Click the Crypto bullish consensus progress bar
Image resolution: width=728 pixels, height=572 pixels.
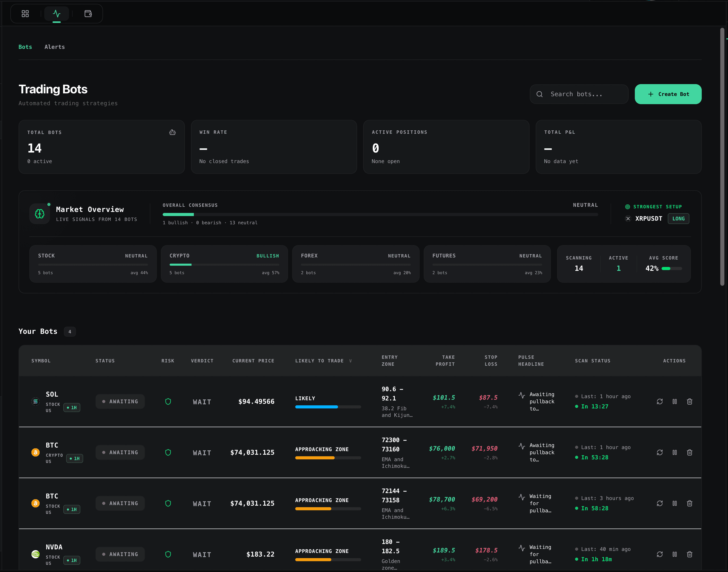pos(224,265)
